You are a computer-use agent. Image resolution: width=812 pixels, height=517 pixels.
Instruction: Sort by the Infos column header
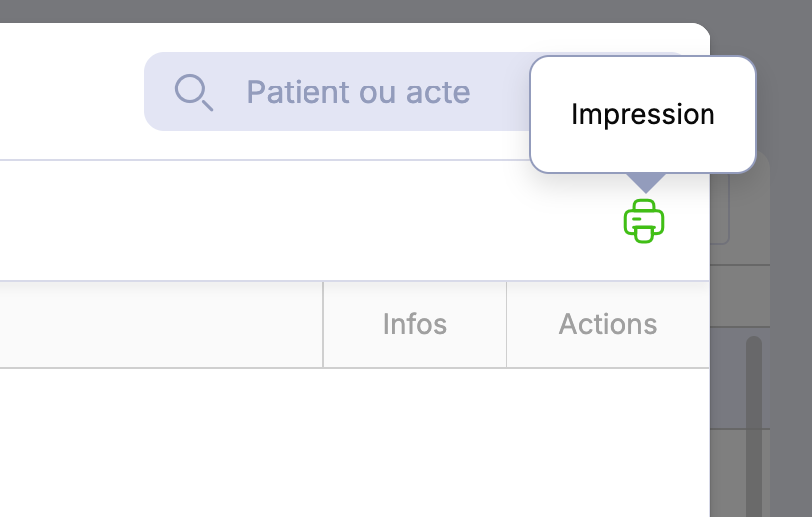coord(415,324)
